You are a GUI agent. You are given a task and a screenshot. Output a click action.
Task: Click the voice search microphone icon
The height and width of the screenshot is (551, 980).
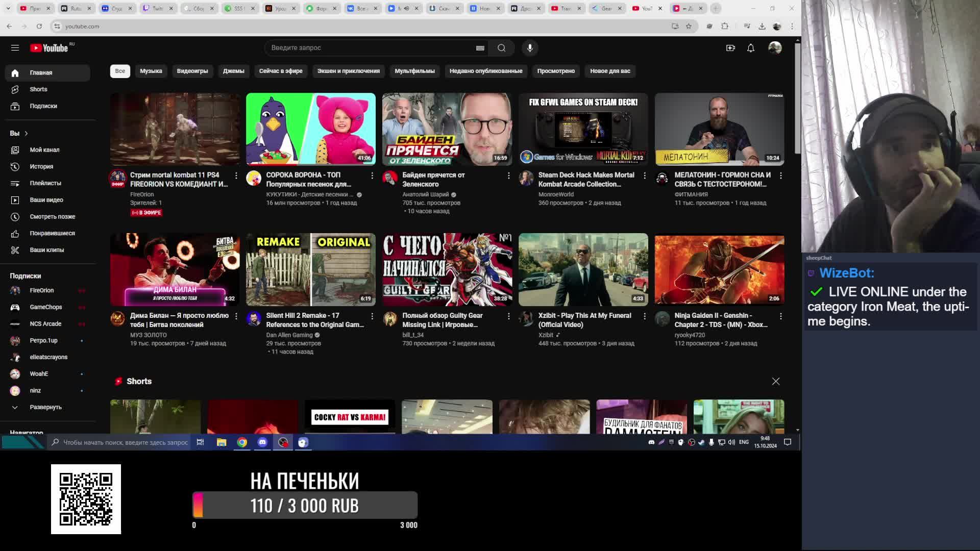tap(530, 47)
